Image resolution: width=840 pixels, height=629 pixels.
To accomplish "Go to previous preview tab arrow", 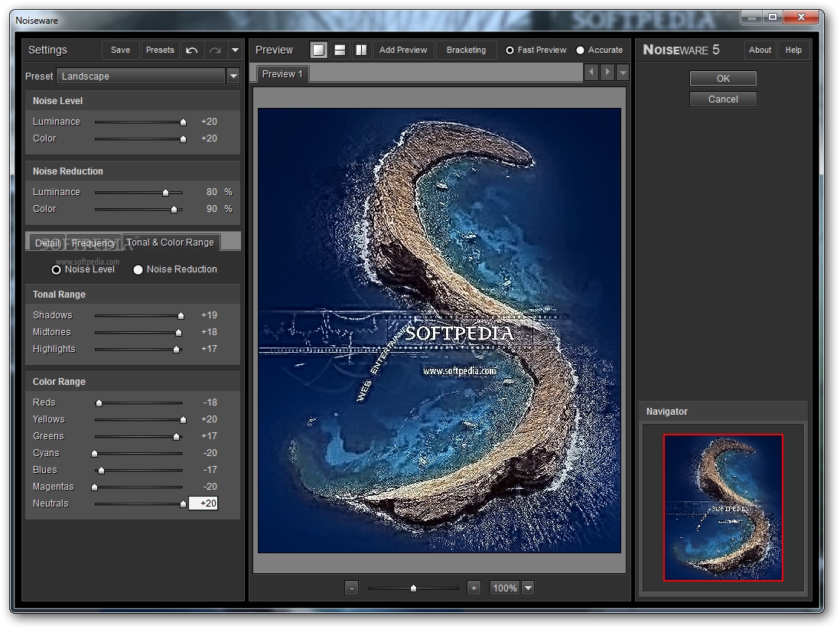I will pos(591,72).
